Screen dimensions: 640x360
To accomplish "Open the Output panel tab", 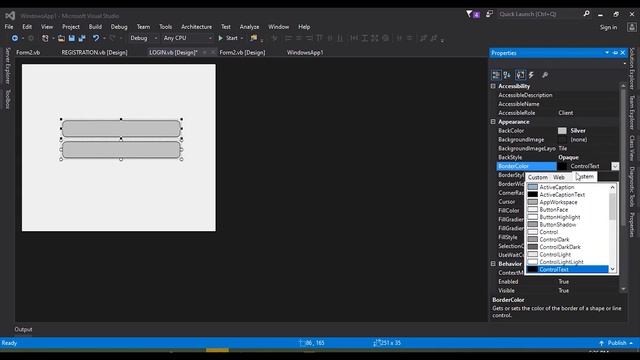I will pyautogui.click(x=23, y=329).
